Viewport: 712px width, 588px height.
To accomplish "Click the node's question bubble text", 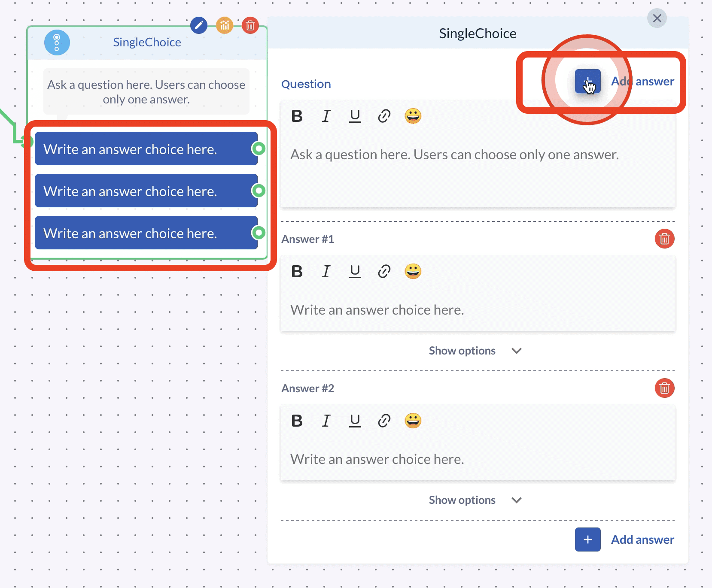I will pyautogui.click(x=146, y=92).
